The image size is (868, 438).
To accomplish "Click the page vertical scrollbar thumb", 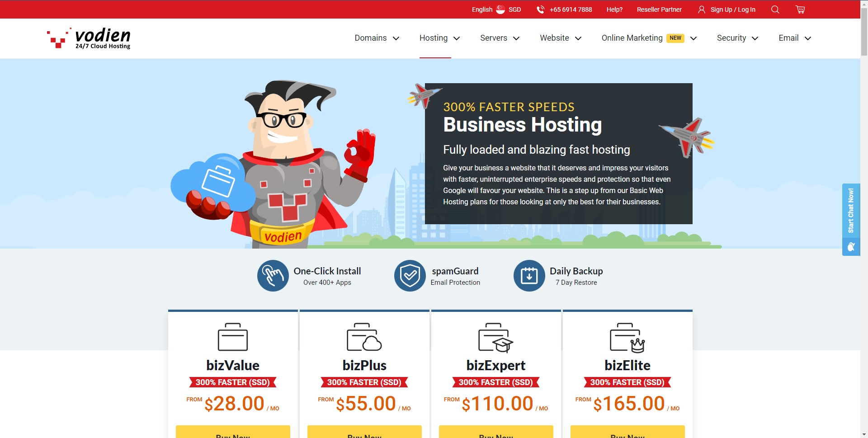I will pyautogui.click(x=864, y=32).
